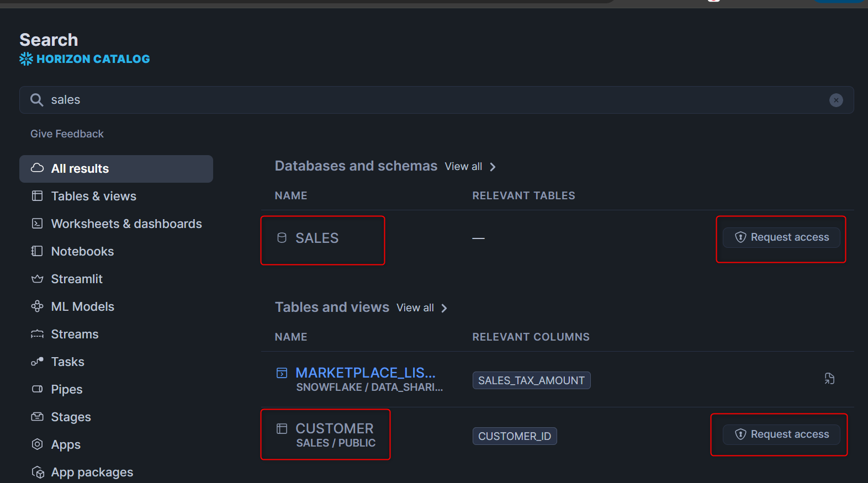Screen dimensions: 868x483
Task: Expand Tables and views View all chevron
Action: [444, 308]
